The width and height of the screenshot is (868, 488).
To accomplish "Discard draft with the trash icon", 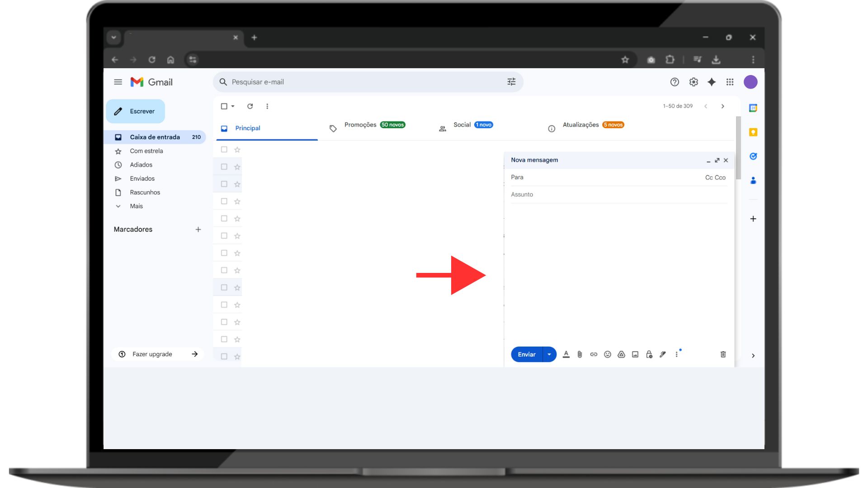I will [x=723, y=354].
